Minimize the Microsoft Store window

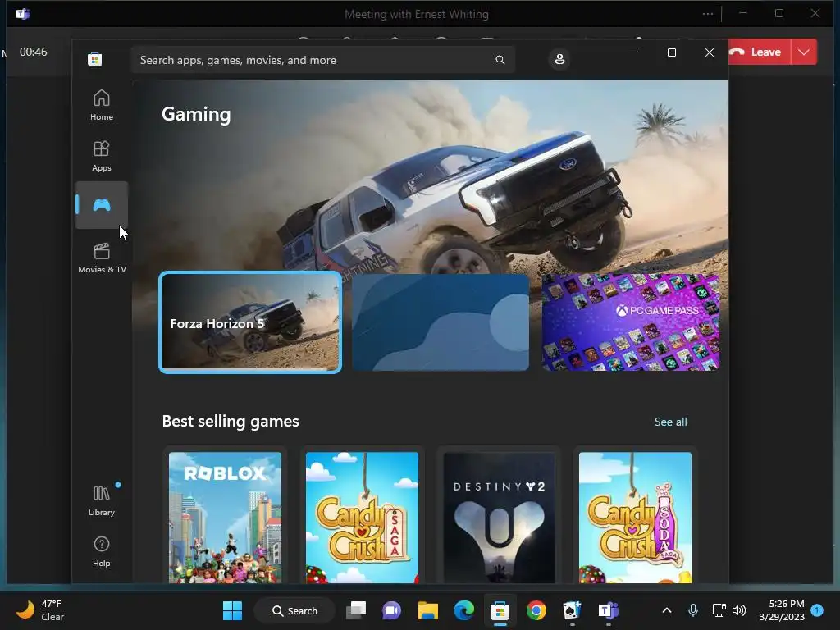pos(634,52)
